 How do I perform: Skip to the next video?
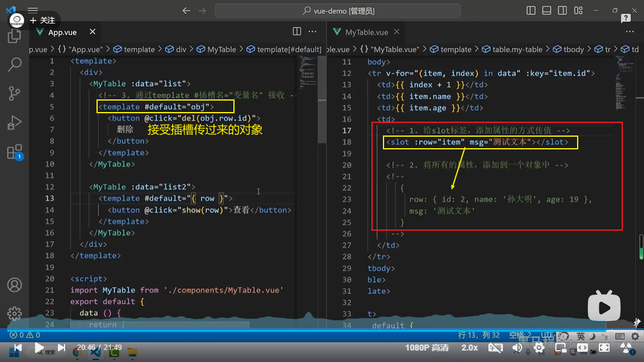[61, 348]
